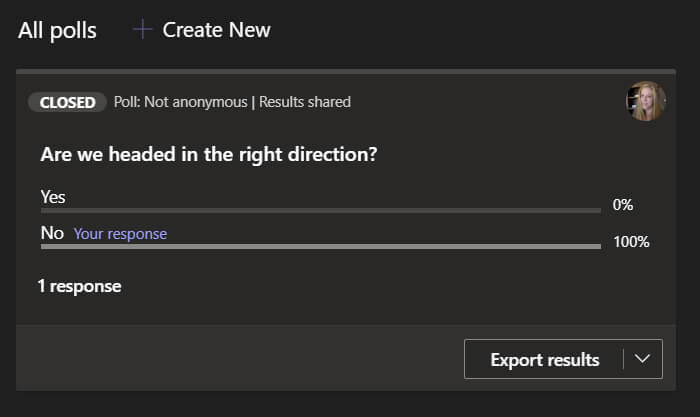Expand the Export results dropdown chevron
700x417 pixels.
pyautogui.click(x=643, y=359)
